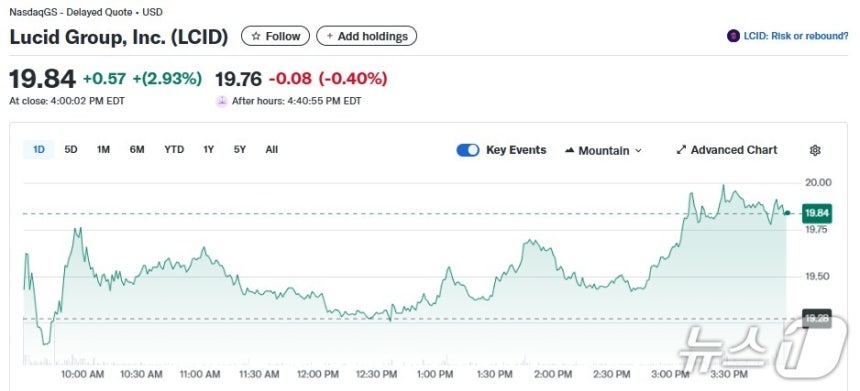The height and width of the screenshot is (391, 860).
Task: Click the after hours moon icon
Action: (221, 101)
